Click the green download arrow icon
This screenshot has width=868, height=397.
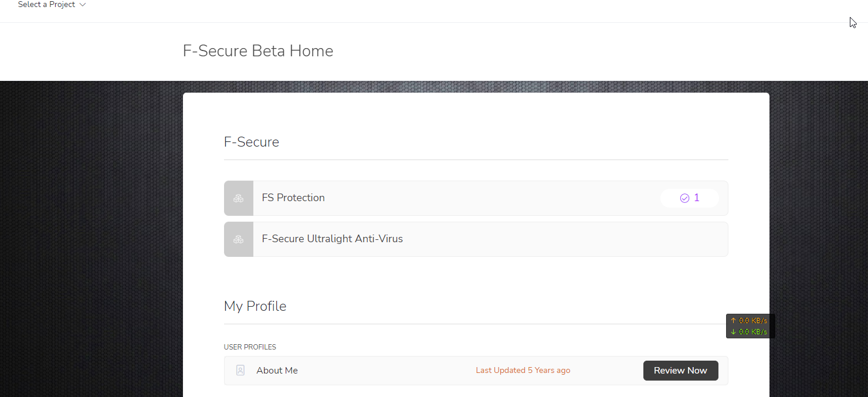733,332
